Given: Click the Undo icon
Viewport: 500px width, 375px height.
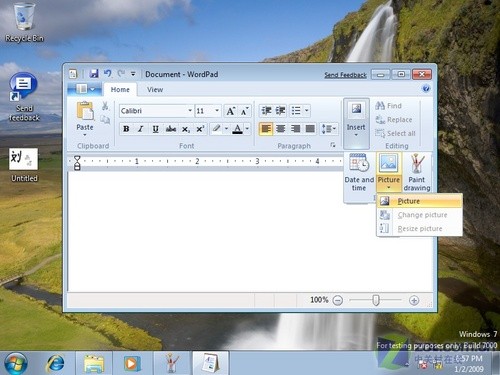Looking at the screenshot, I should coord(107,74).
